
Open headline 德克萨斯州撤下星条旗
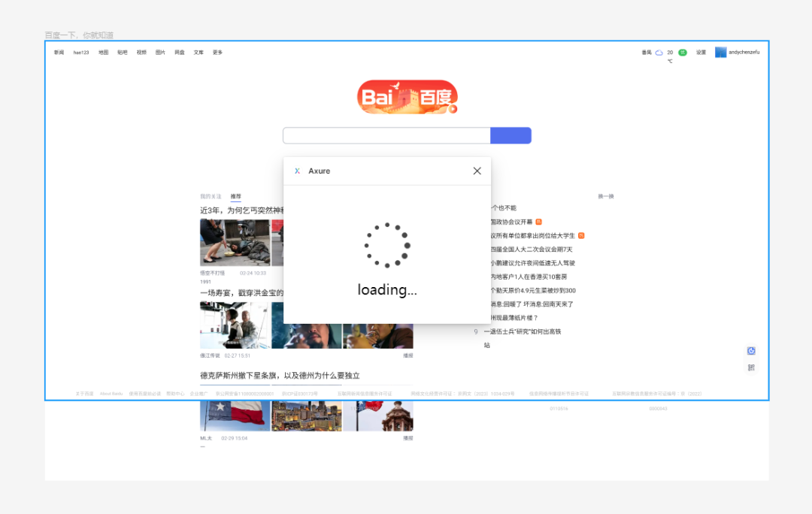pos(280,375)
